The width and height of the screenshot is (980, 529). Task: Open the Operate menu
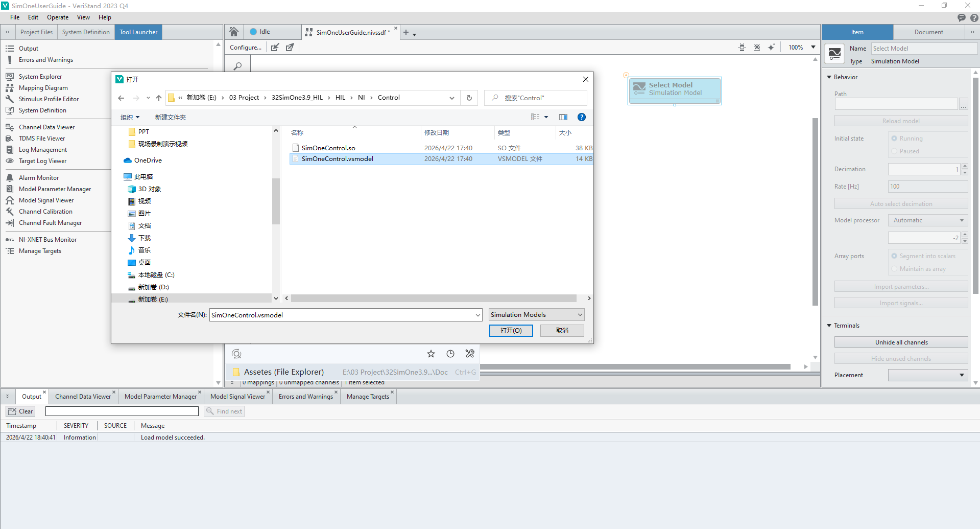click(58, 17)
